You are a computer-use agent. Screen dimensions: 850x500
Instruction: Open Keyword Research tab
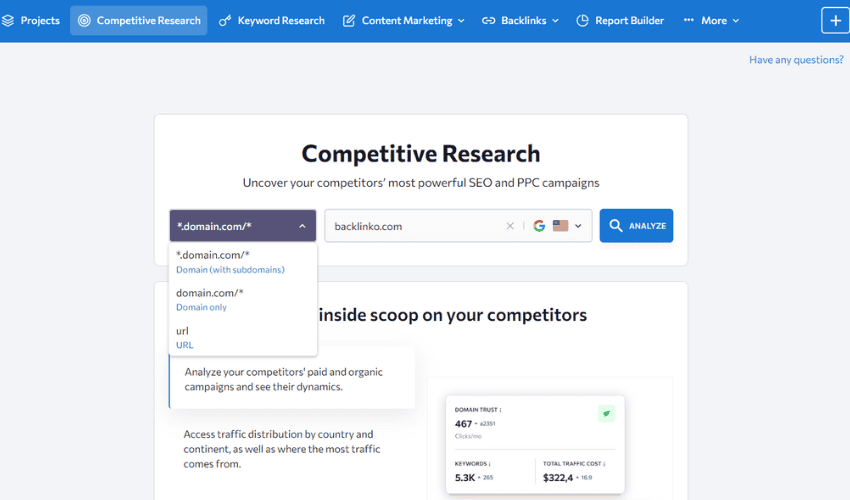click(x=272, y=21)
